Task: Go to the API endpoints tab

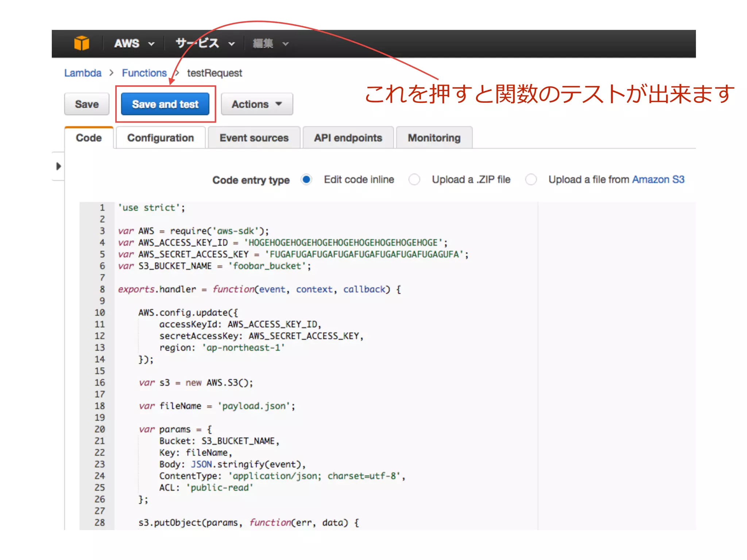Action: 348,138
